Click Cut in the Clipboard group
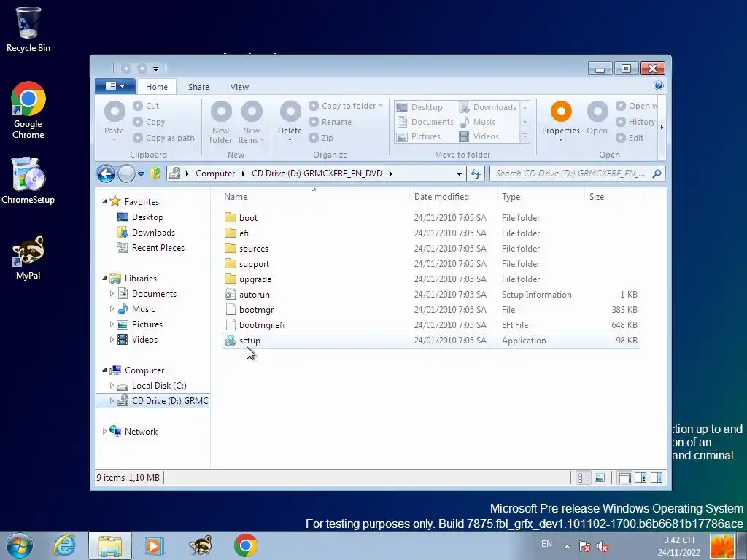This screenshot has height=560, width=747. [x=146, y=106]
